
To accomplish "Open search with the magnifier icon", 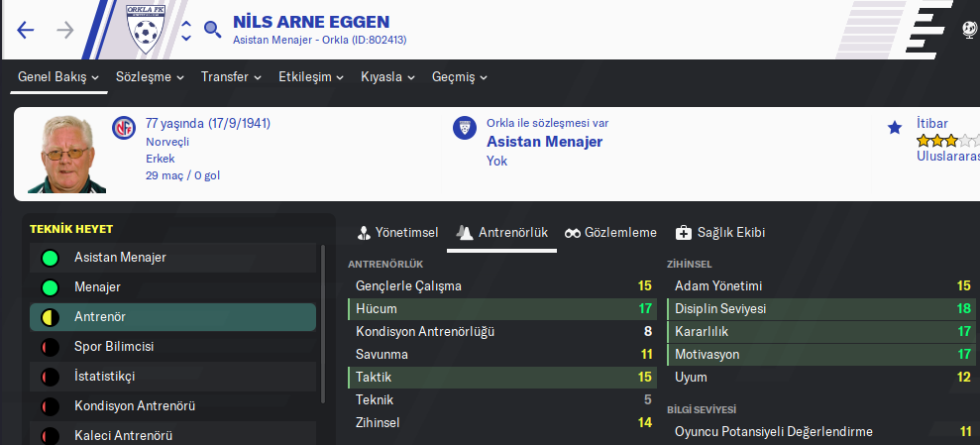I will (212, 29).
